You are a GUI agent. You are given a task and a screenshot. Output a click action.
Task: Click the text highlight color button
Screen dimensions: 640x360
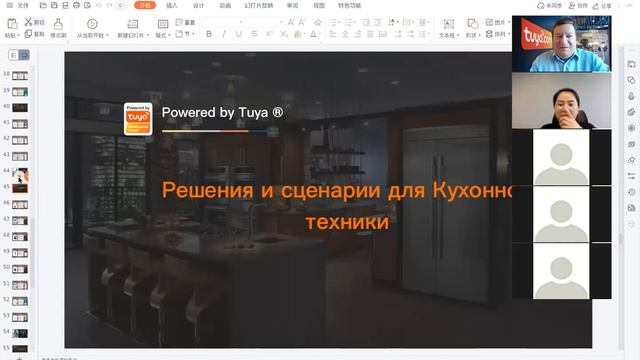click(x=298, y=34)
